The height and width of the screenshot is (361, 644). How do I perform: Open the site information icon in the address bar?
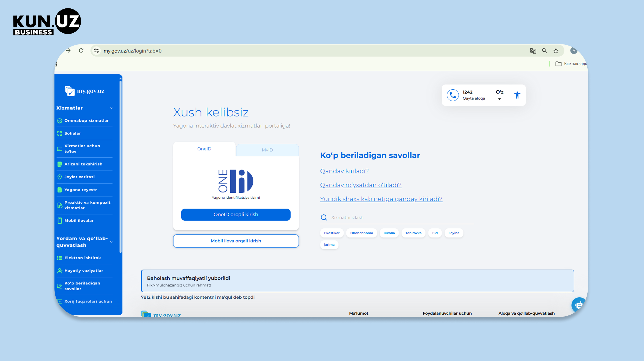coord(96,51)
